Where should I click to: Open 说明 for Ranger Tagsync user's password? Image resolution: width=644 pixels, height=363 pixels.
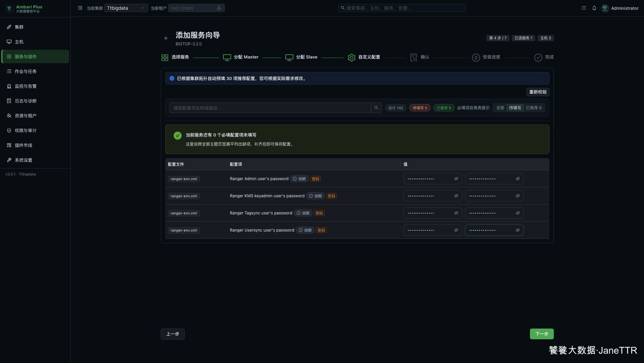(303, 213)
